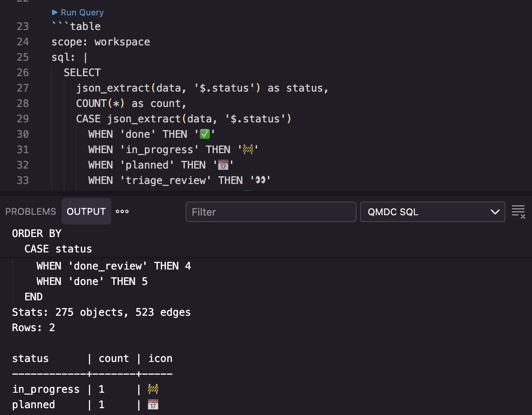Click the 'icon' column header in output
The height and width of the screenshot is (415, 532).
(x=160, y=359)
